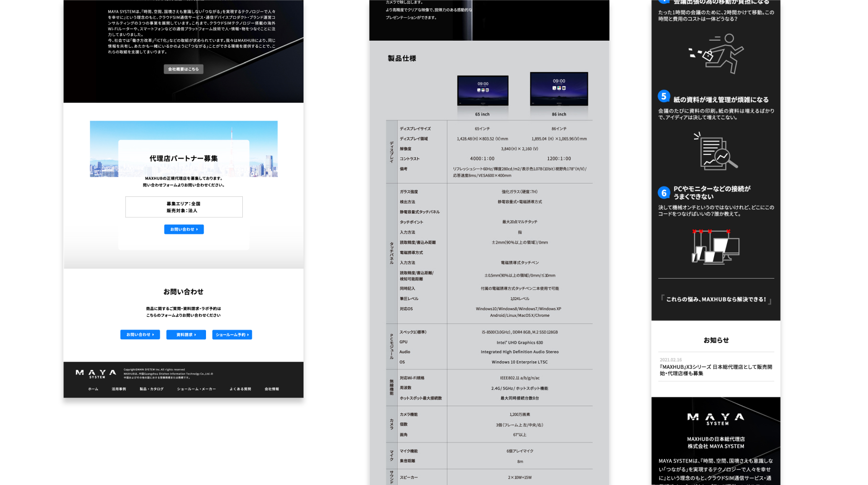Click the 6個アレイマイク value
868x485 pixels.
click(520, 451)
